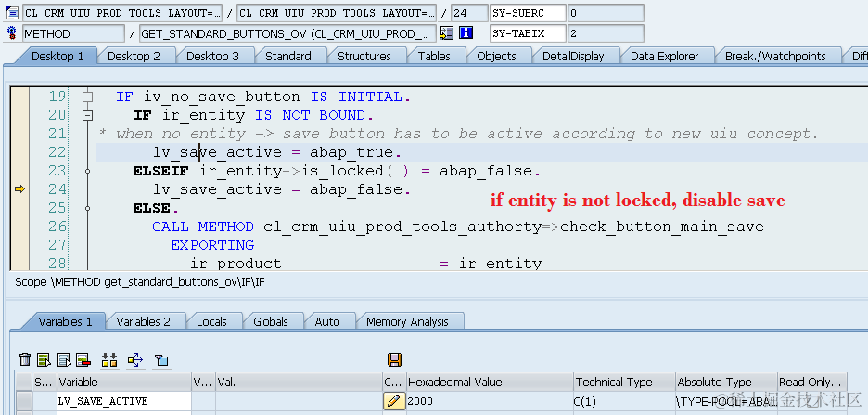The width and height of the screenshot is (868, 415).
Task: Click the hexadecimal value 2000 cell
Action: click(490, 401)
